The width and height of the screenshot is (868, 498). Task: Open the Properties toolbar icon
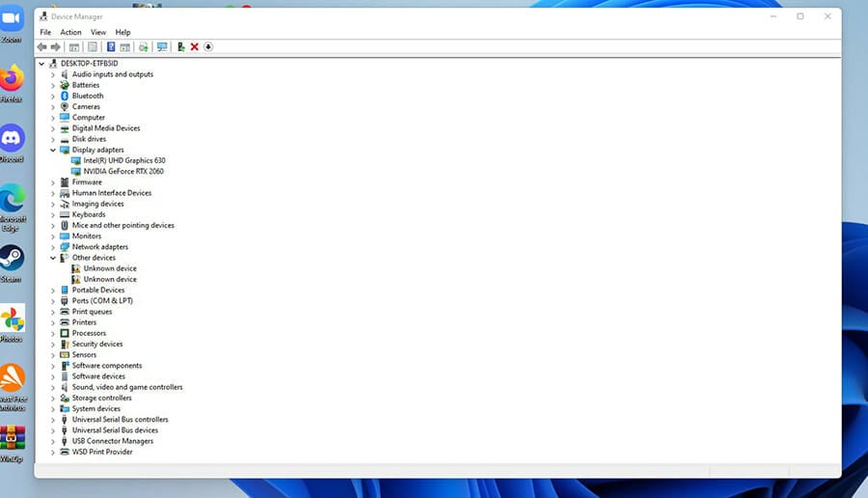[x=93, y=47]
